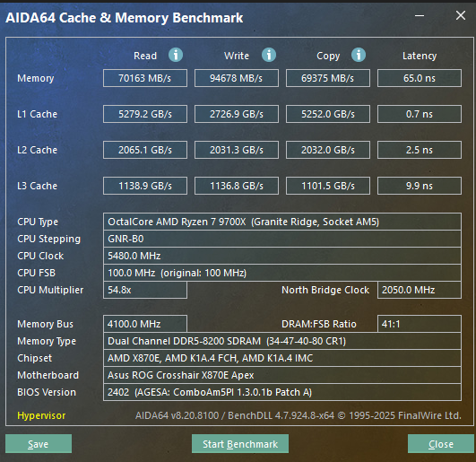Select Memory Read value 70163 MB/s
The height and width of the screenshot is (462, 476).
pos(145,78)
